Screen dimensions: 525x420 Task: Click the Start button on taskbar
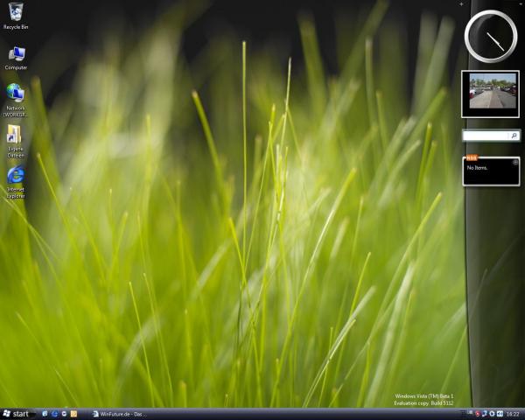click(x=16, y=414)
